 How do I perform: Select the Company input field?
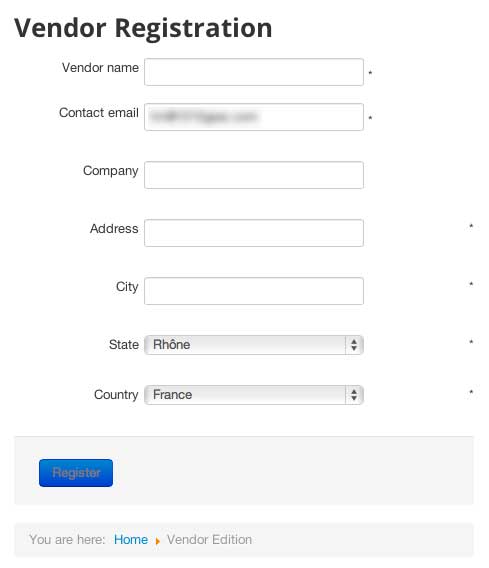point(254,175)
